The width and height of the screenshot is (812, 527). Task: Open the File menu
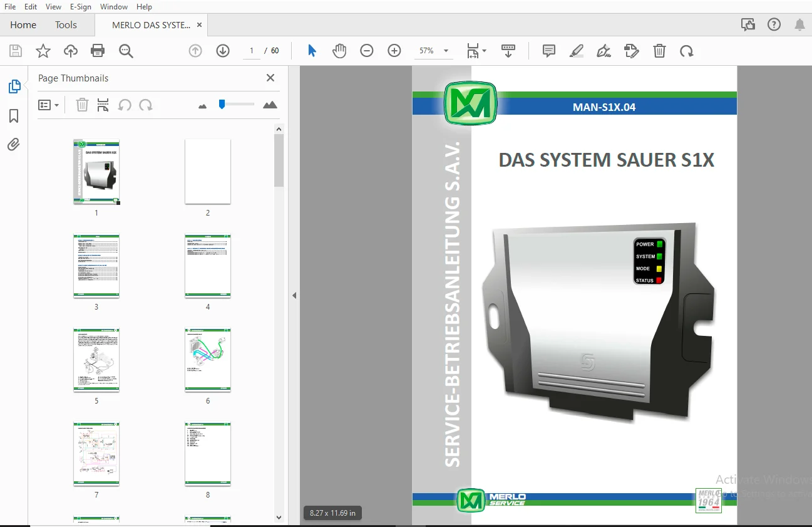pos(10,7)
